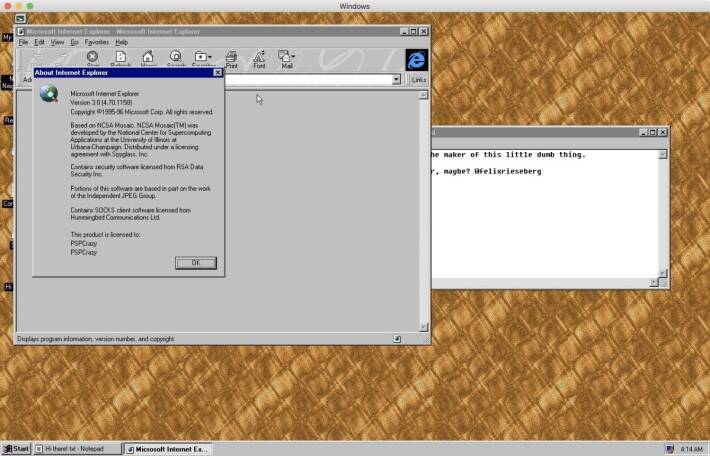Image resolution: width=710 pixels, height=456 pixels.
Task: Open the Windows Start button
Action: tap(16, 449)
